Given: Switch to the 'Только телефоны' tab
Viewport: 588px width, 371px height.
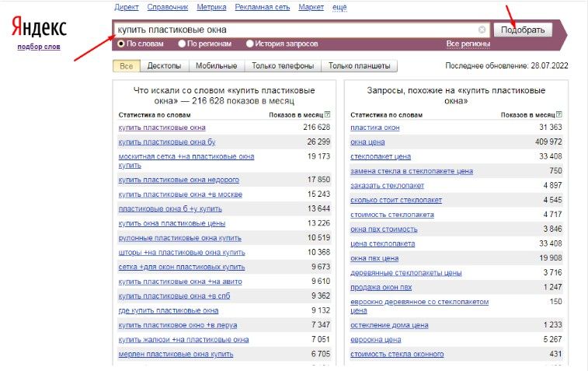Looking at the screenshot, I should [283, 65].
